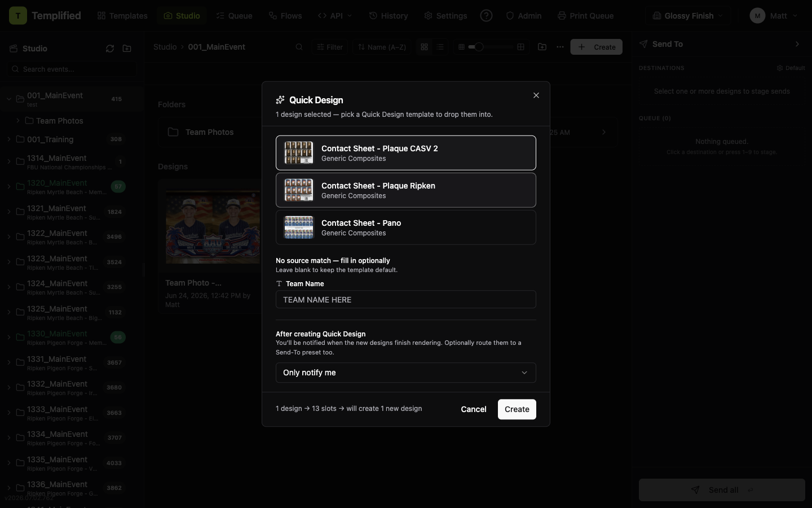Expand the Team Photos subfolder
This screenshot has height=508, width=812.
point(18,121)
